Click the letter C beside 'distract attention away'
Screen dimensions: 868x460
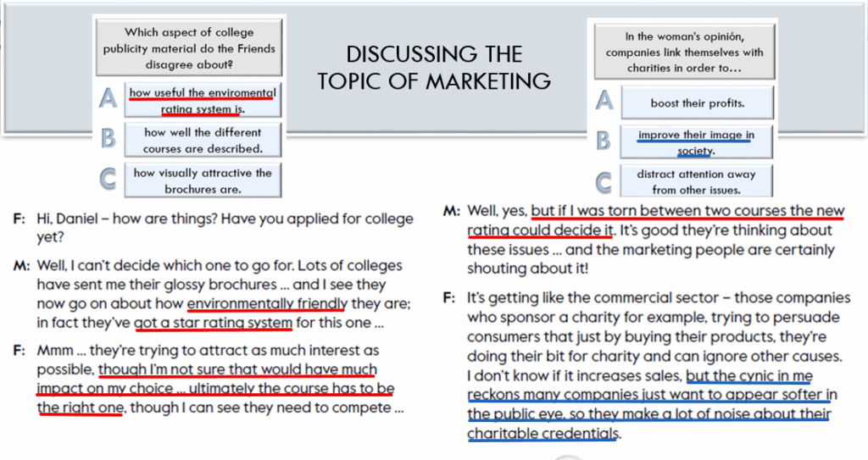click(x=604, y=183)
